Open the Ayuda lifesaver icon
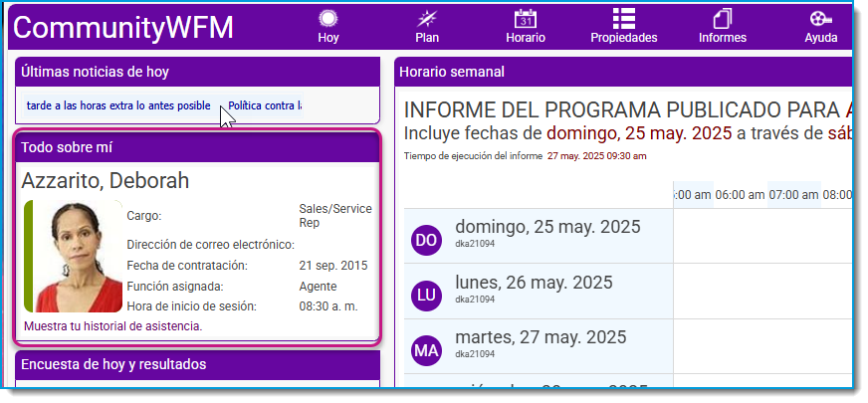Image resolution: width=868 pixels, height=403 pixels. click(820, 19)
